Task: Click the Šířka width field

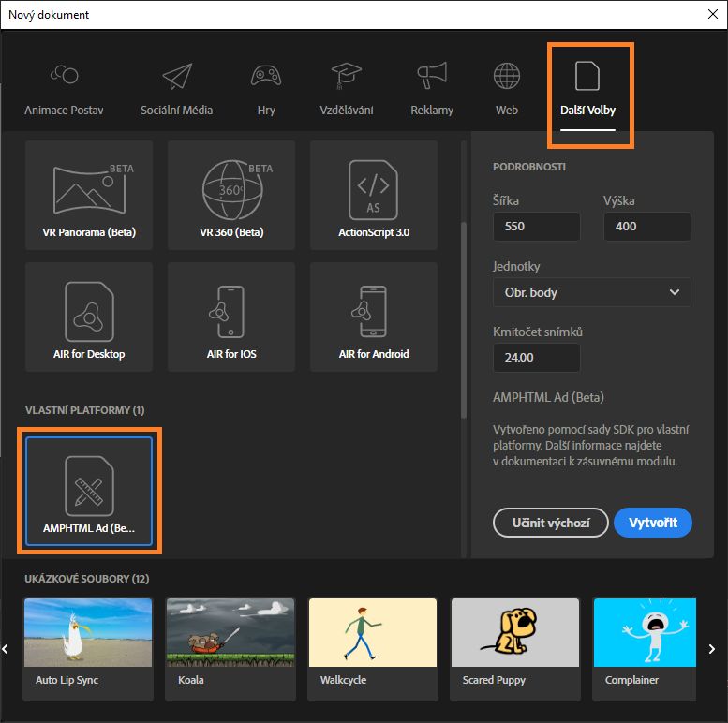Action: click(536, 227)
